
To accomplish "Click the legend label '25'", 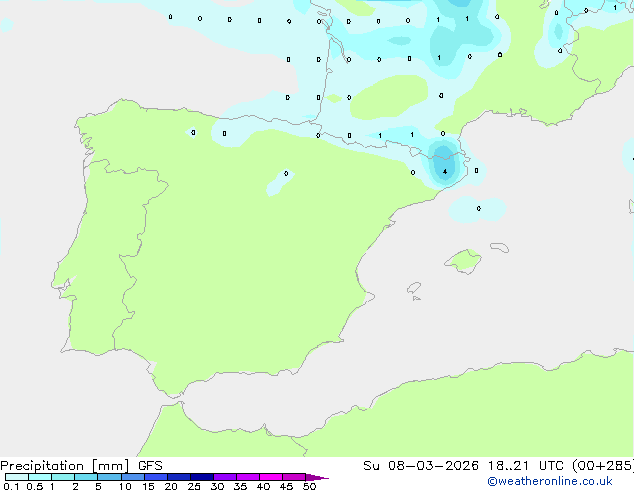I will point(194,486).
